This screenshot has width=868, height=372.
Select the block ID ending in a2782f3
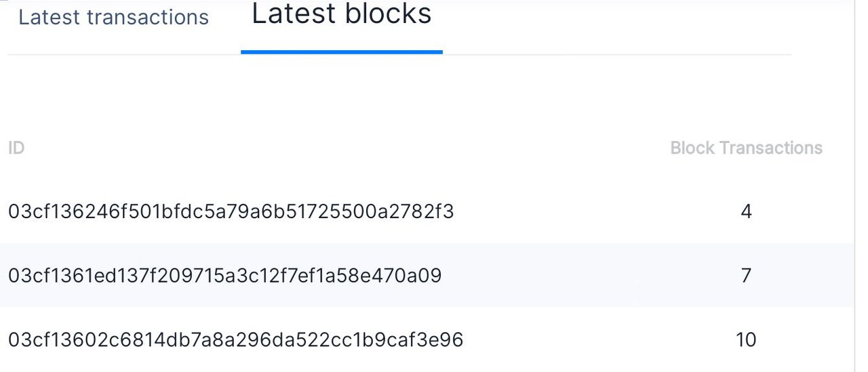(231, 212)
